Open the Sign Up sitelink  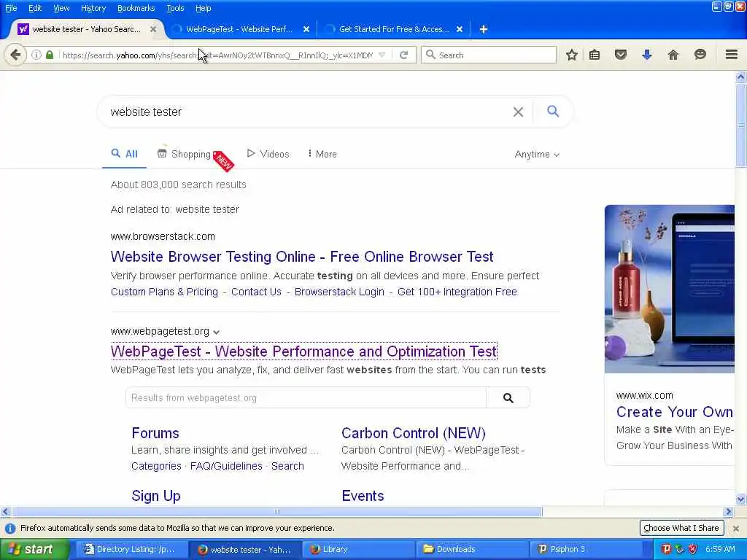coord(156,496)
